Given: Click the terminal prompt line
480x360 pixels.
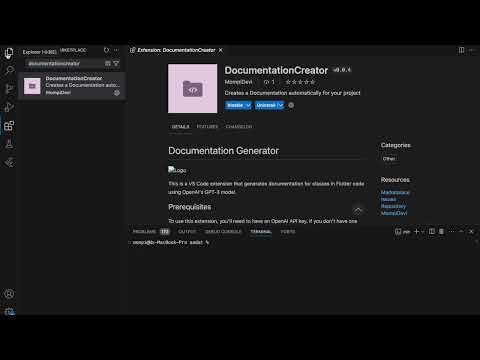Looking at the screenshot, I should click(x=171, y=242).
